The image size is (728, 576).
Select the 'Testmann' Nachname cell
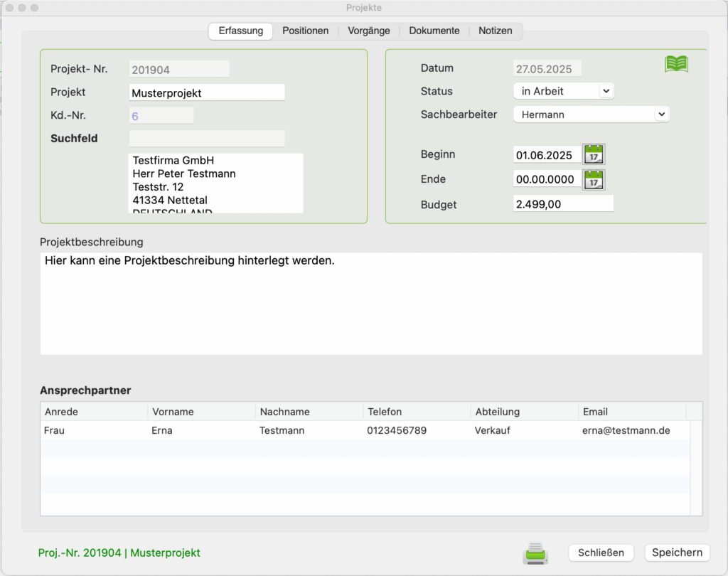click(x=309, y=430)
